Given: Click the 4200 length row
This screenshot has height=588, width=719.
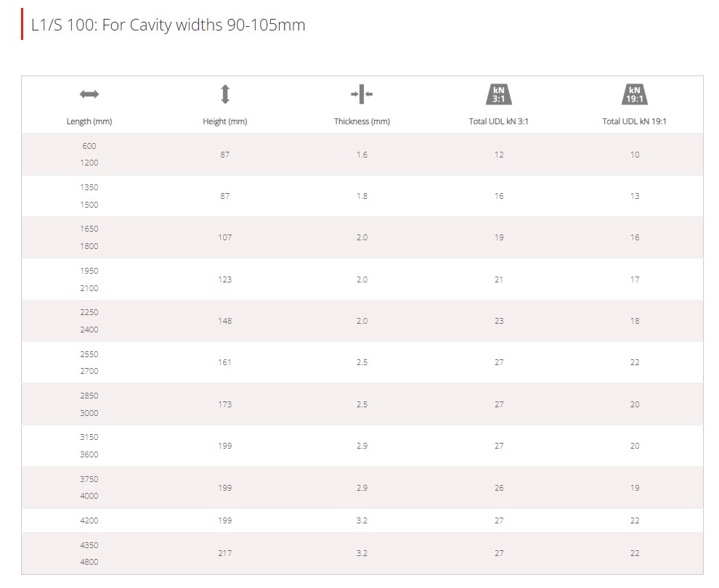Looking at the screenshot, I should [x=362, y=520].
